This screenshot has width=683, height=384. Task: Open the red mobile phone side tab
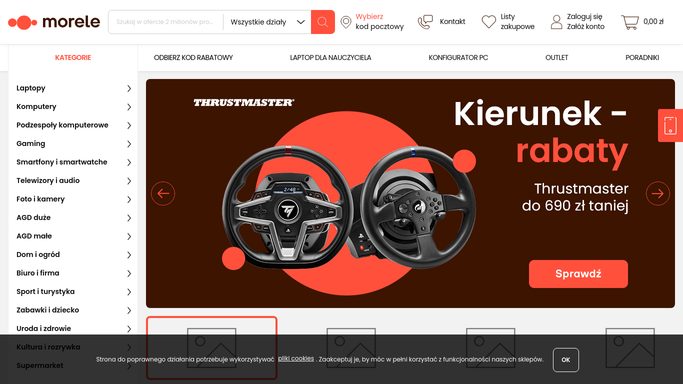pos(670,125)
